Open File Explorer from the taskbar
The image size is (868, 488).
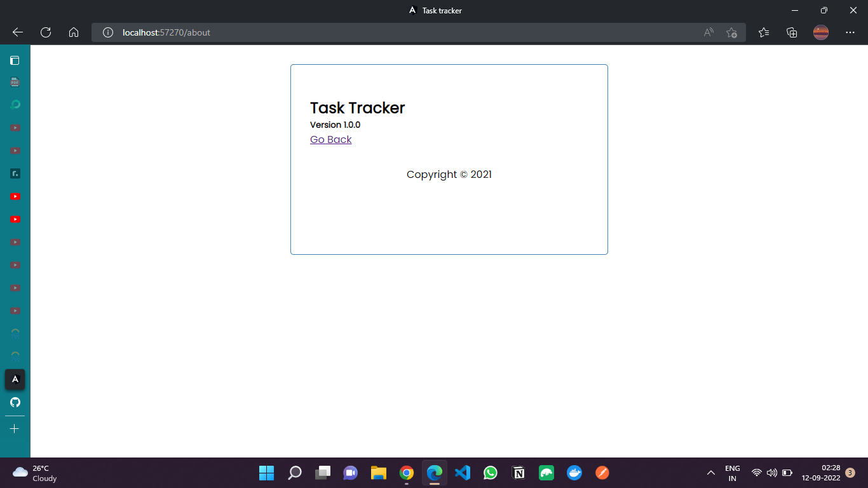379,473
